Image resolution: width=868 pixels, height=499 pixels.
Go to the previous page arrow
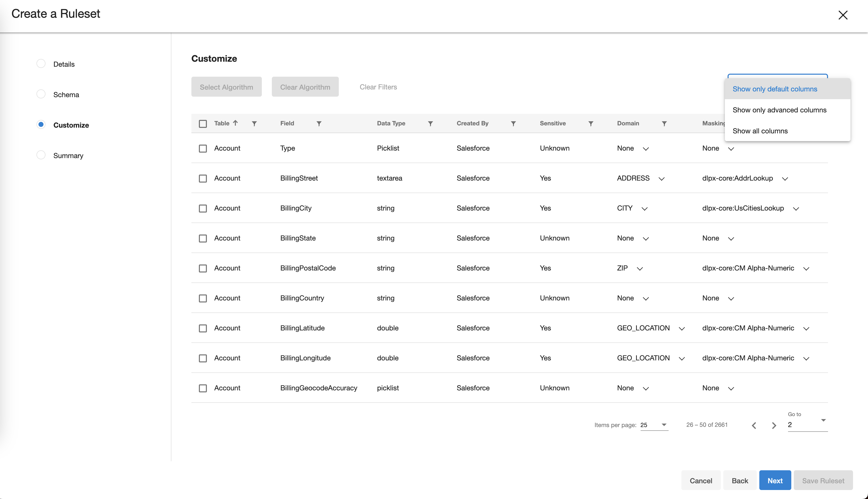point(754,425)
